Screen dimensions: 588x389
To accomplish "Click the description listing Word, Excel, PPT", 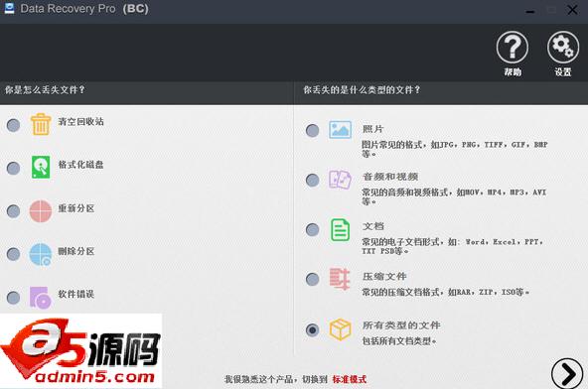I will click(452, 246).
